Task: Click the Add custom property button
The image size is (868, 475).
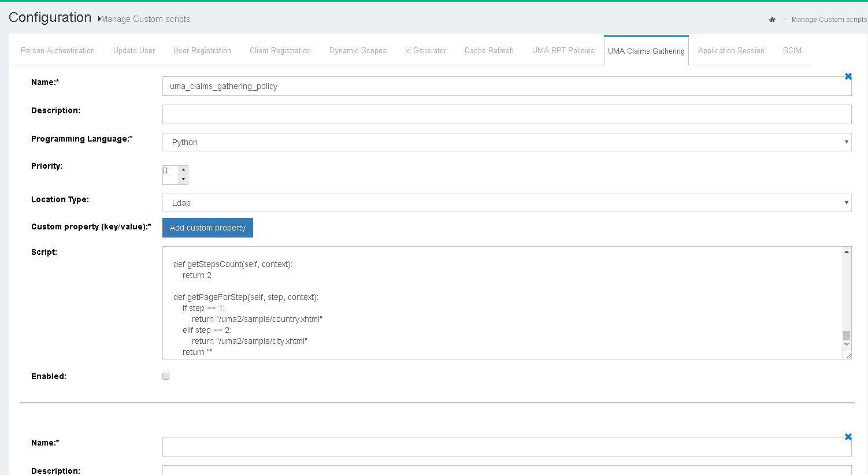Action: tap(207, 228)
